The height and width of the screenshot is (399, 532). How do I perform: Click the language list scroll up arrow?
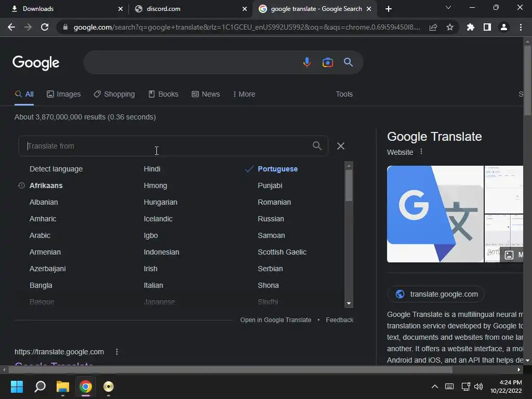[349, 166]
